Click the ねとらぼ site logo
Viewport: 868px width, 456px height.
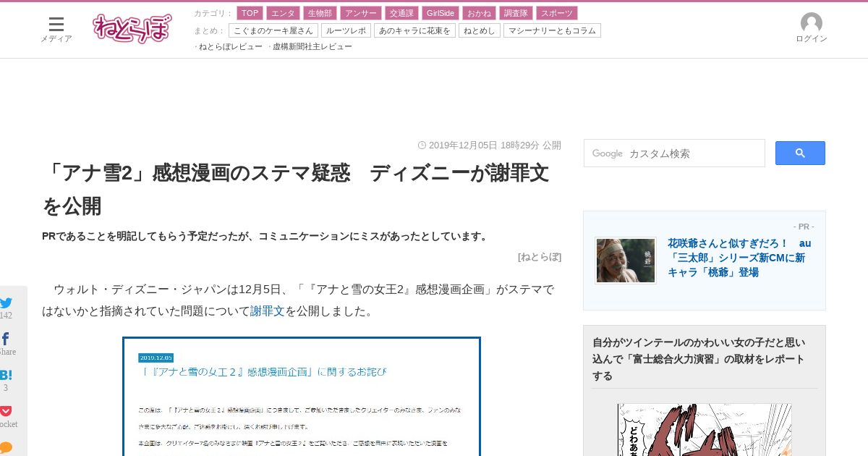(x=132, y=29)
